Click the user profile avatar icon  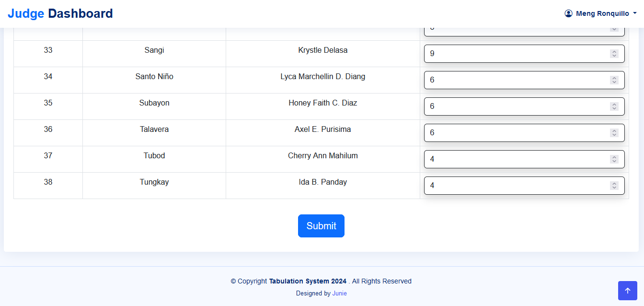(568, 13)
